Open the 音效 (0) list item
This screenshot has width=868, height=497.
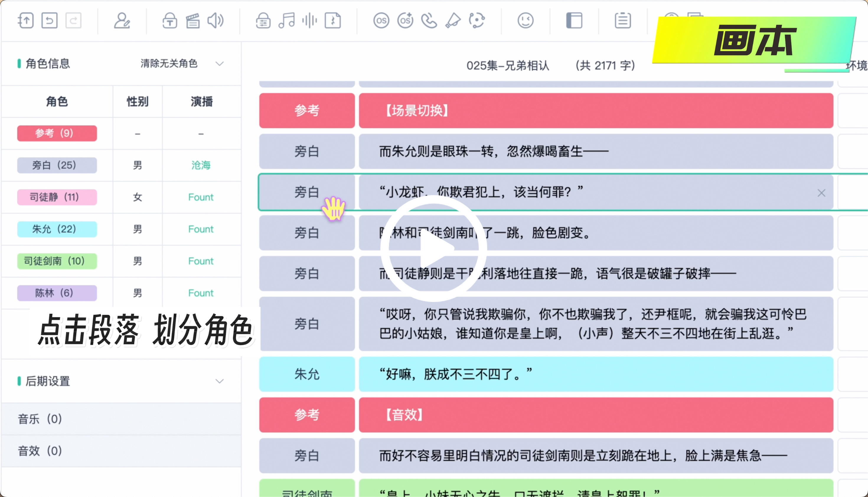[x=40, y=451]
